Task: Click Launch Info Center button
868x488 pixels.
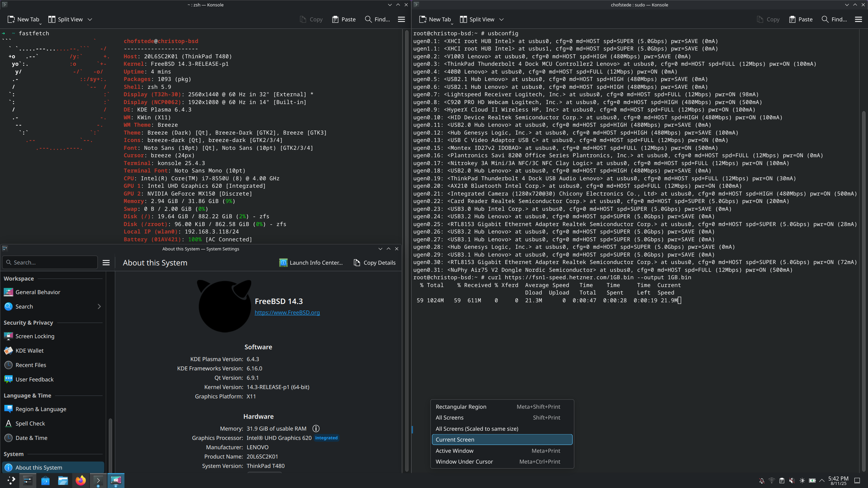Action: click(311, 263)
